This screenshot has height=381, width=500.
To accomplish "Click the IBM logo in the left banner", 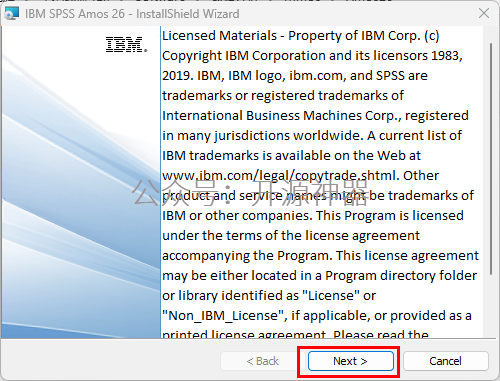I will point(126,45).
